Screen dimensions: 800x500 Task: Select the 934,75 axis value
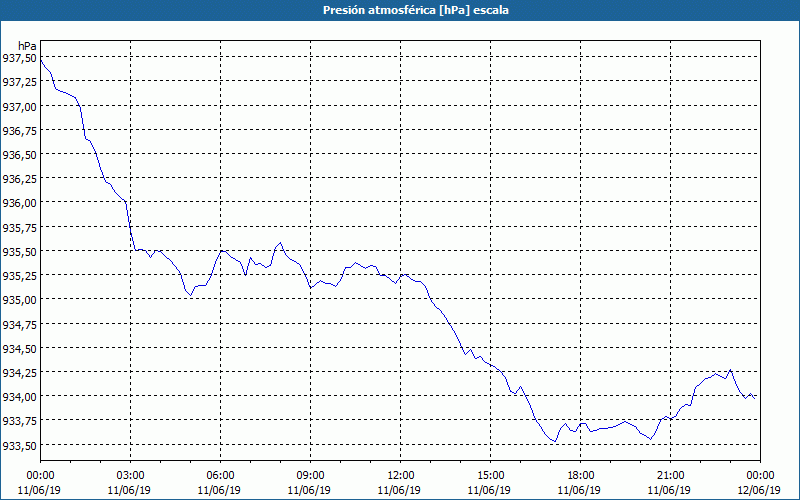[x=20, y=324]
